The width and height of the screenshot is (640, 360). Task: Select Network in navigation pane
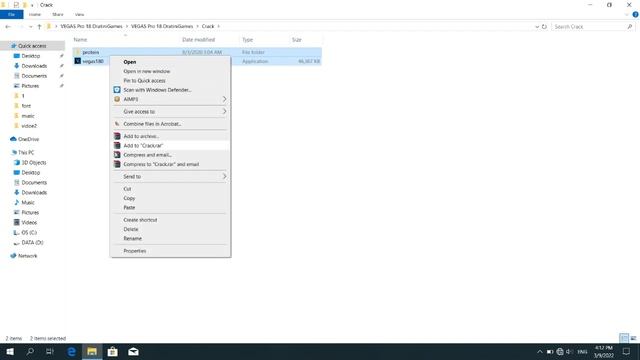pyautogui.click(x=27, y=256)
